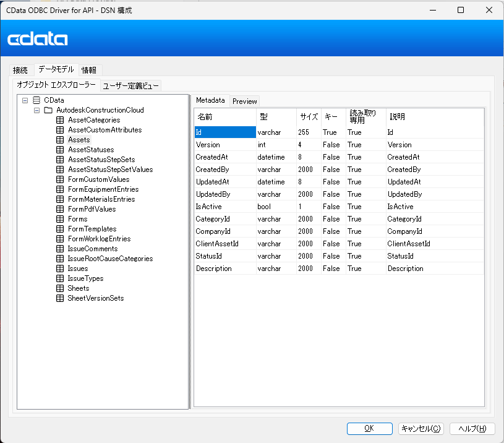Click table icon beside FormPdfValues
This screenshot has height=443, width=504.
[x=60, y=209]
